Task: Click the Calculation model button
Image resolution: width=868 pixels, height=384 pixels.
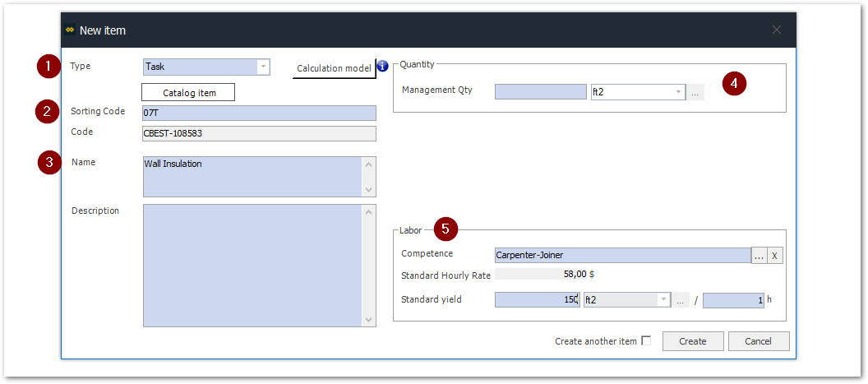Action: click(334, 68)
